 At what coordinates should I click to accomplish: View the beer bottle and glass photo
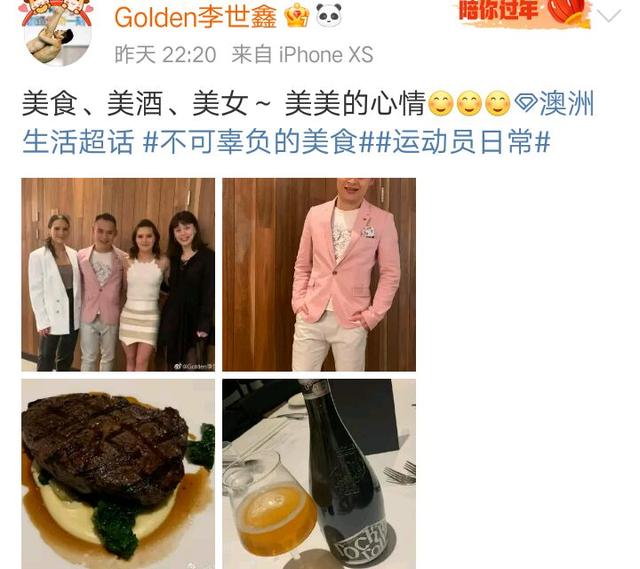(x=319, y=474)
